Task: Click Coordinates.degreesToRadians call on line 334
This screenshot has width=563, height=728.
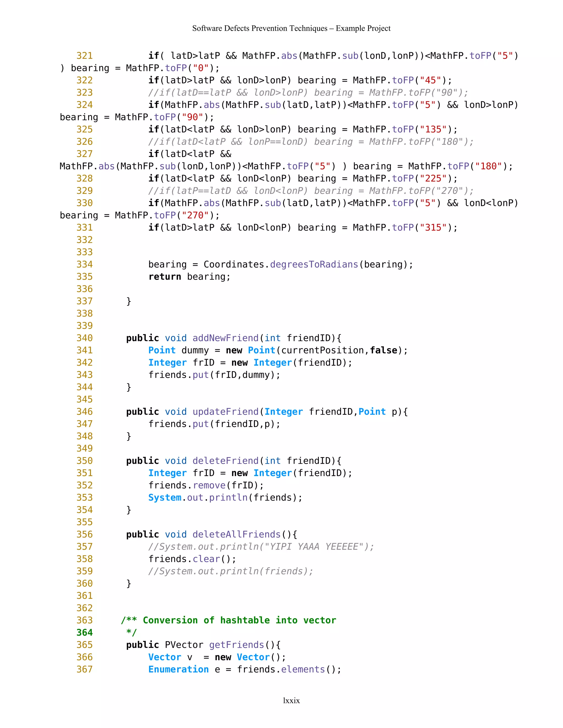Action: (x=308, y=264)
